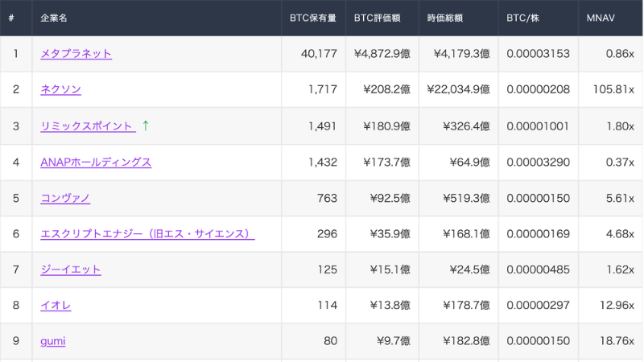Screen dimensions: 644x362
Task: Open the gumi company link
Action: point(53,341)
